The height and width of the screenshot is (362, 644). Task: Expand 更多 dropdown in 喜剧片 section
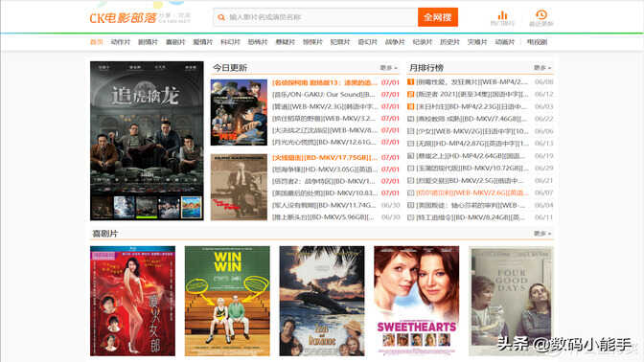point(542,234)
